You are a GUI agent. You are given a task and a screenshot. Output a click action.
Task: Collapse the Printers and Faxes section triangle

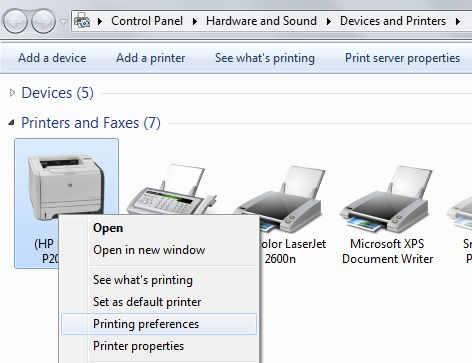tap(12, 123)
